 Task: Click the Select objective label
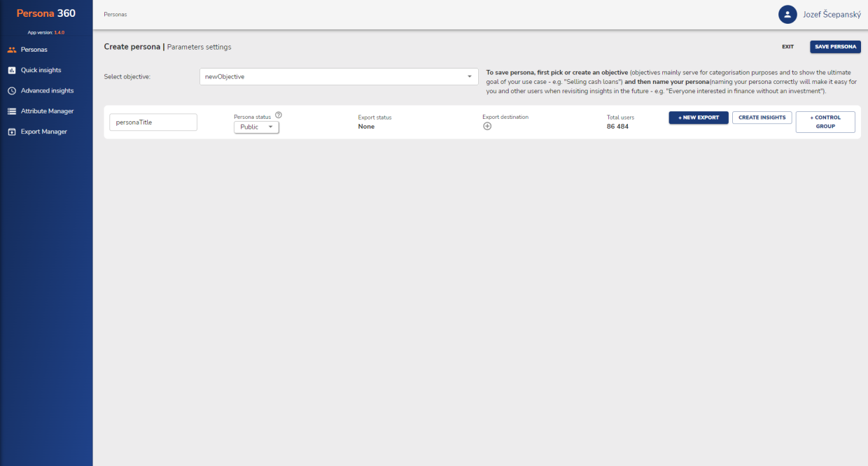[127, 77]
